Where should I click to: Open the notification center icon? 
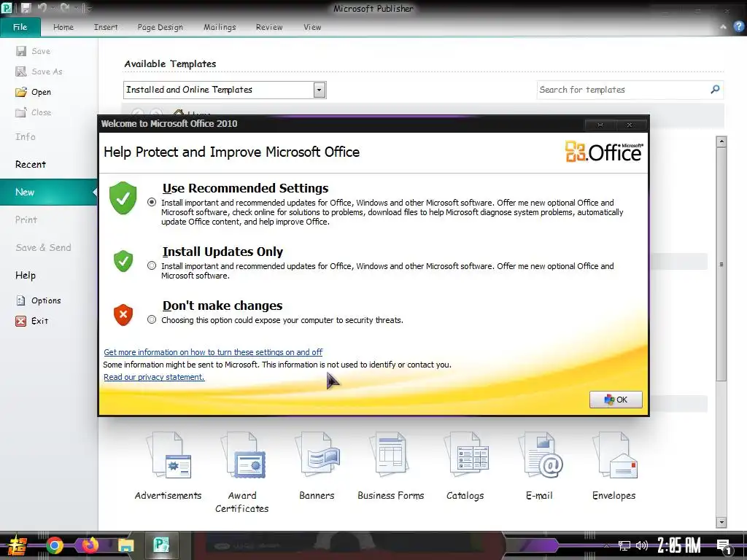(724, 546)
